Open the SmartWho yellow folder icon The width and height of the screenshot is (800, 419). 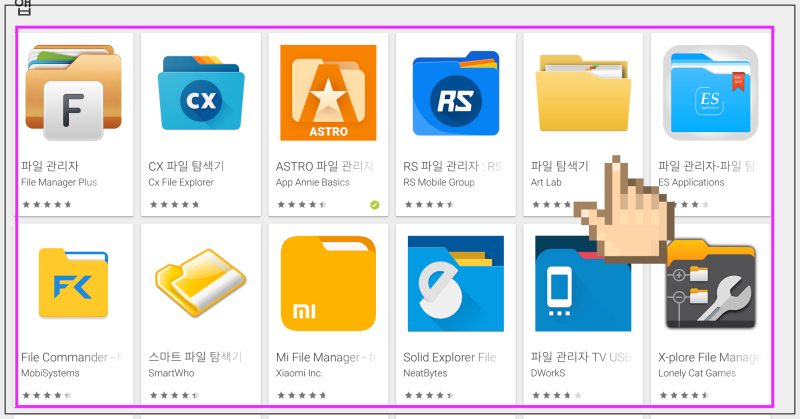pos(201,282)
